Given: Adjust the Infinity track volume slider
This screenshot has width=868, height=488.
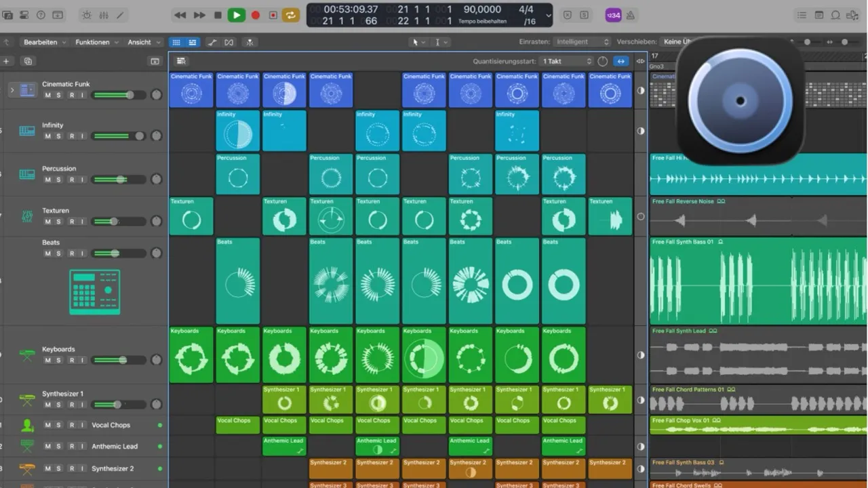Looking at the screenshot, I should [119, 136].
